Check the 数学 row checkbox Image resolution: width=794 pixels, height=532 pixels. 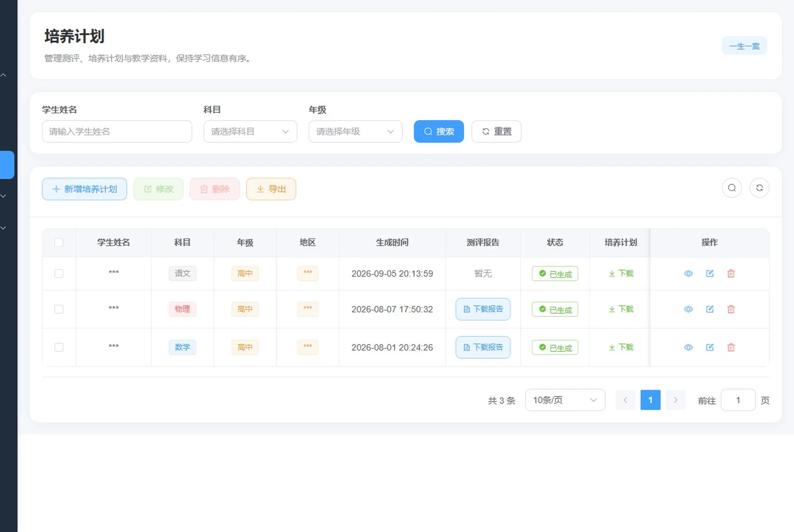pos(59,347)
